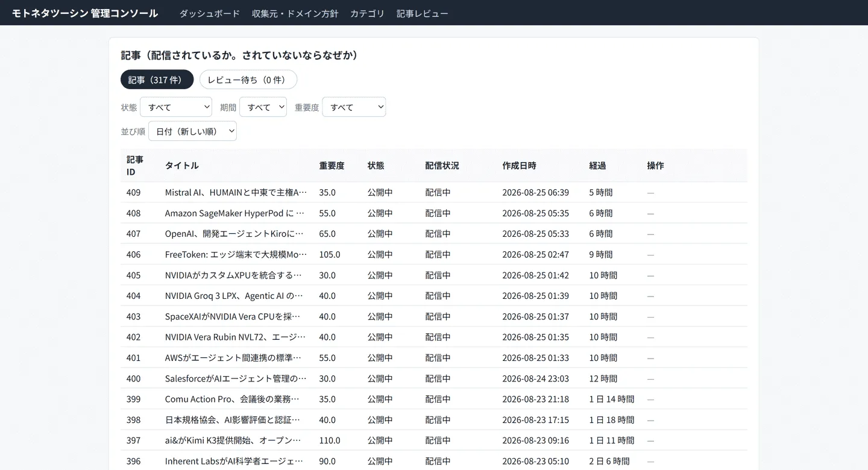
Task: Select the Inherent LabsがAI科学者 article title
Action: pos(234,462)
